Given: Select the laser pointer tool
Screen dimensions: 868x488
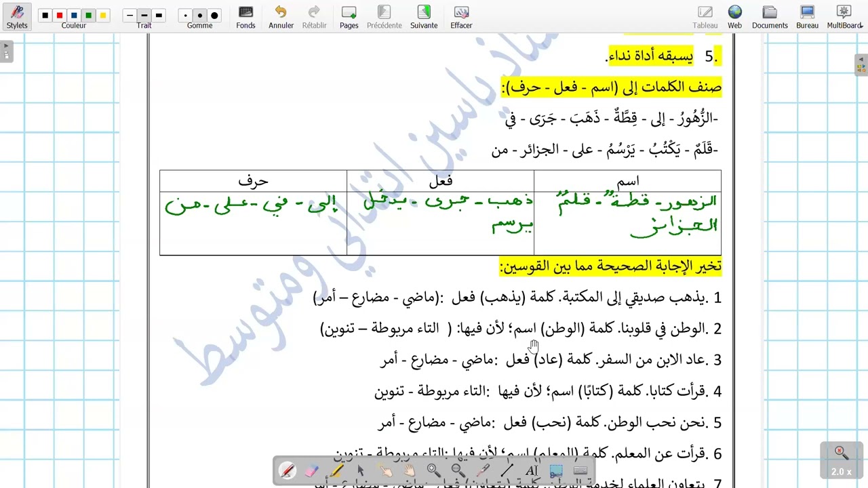Looking at the screenshot, I should point(482,470).
